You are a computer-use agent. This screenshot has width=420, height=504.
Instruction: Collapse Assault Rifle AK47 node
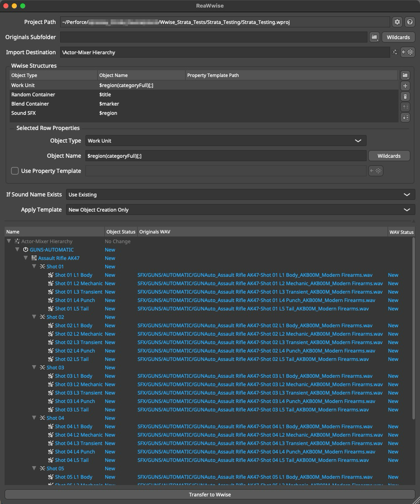tap(26, 258)
